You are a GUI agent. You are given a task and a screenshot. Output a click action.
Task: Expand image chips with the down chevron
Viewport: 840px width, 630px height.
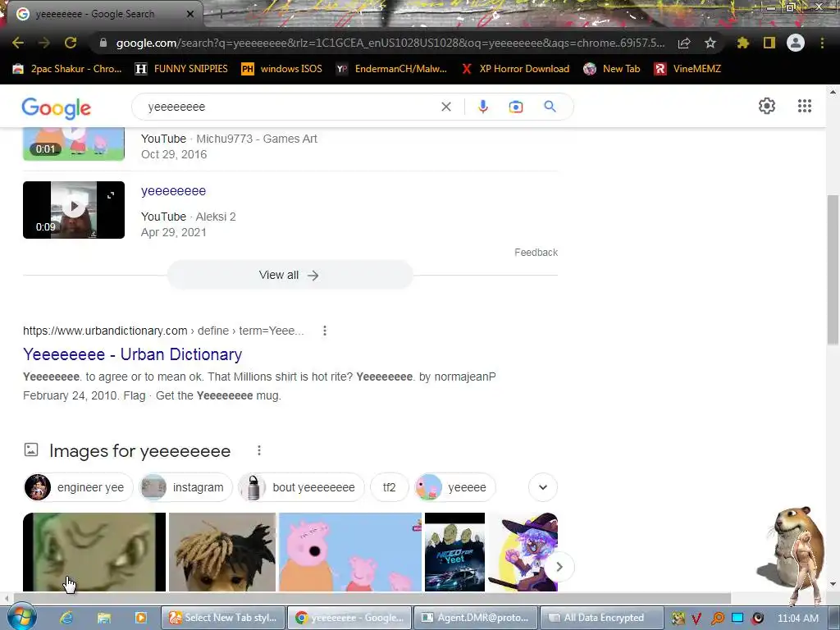point(543,487)
